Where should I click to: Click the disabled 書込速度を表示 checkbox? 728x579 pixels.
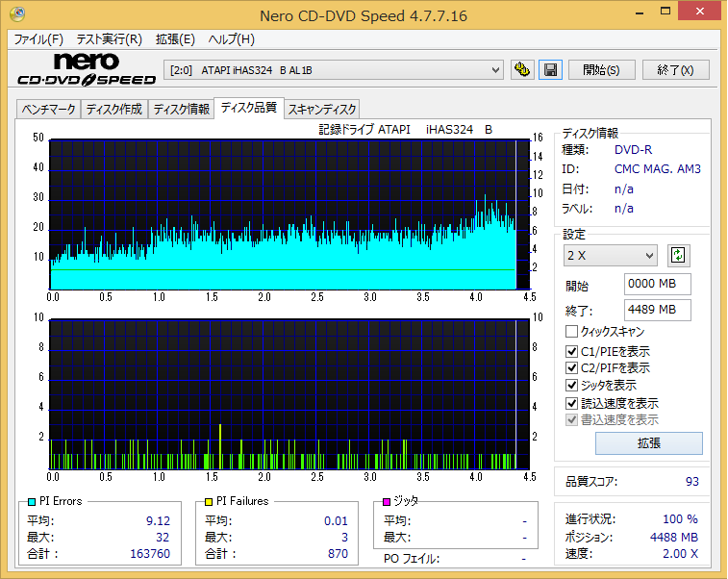[571, 419]
